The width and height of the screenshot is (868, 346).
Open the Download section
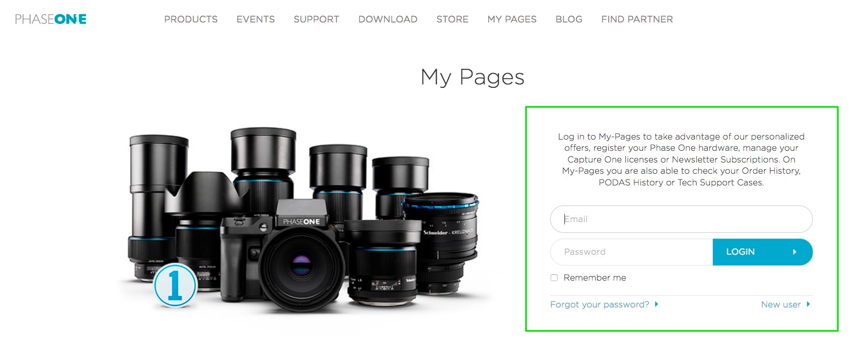tap(388, 19)
